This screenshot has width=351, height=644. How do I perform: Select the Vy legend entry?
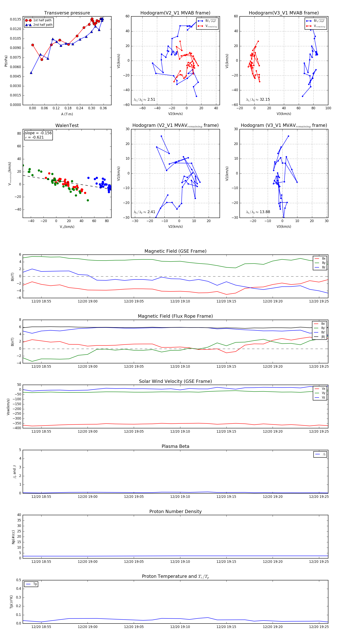tap(320, 393)
